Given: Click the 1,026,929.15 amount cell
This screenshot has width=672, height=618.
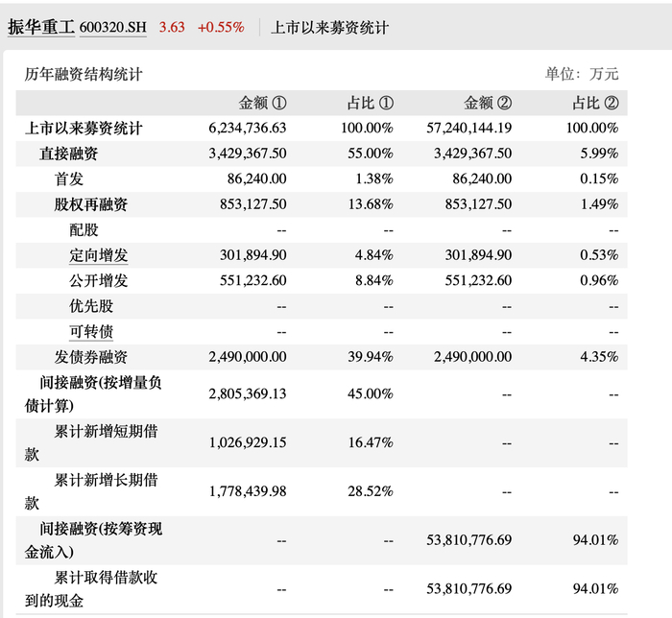Looking at the screenshot, I should click(x=248, y=442).
